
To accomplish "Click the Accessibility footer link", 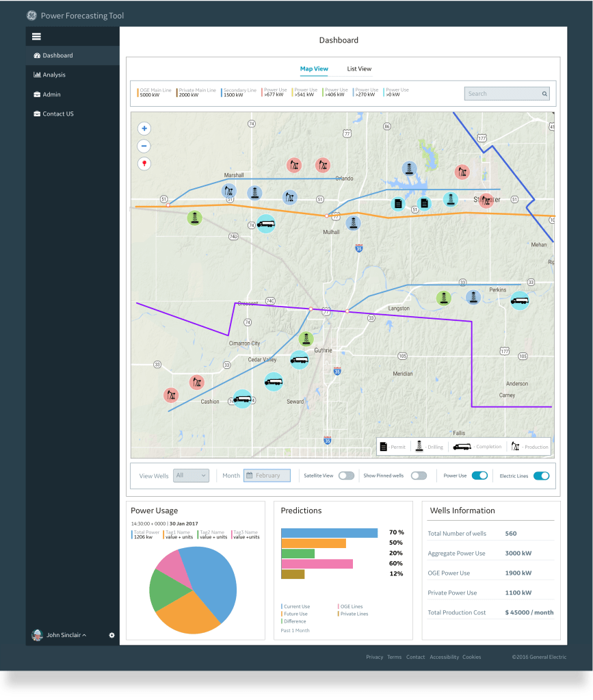I will click(444, 657).
